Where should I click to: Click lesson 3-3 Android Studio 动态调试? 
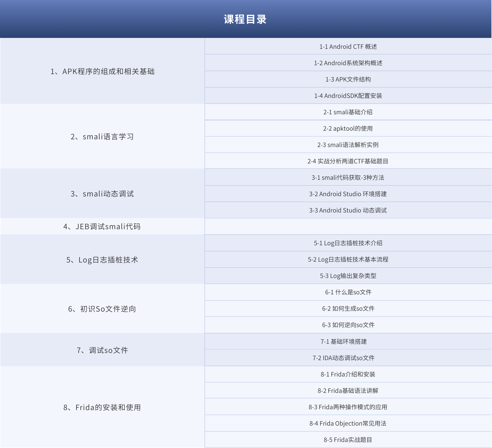(x=348, y=210)
